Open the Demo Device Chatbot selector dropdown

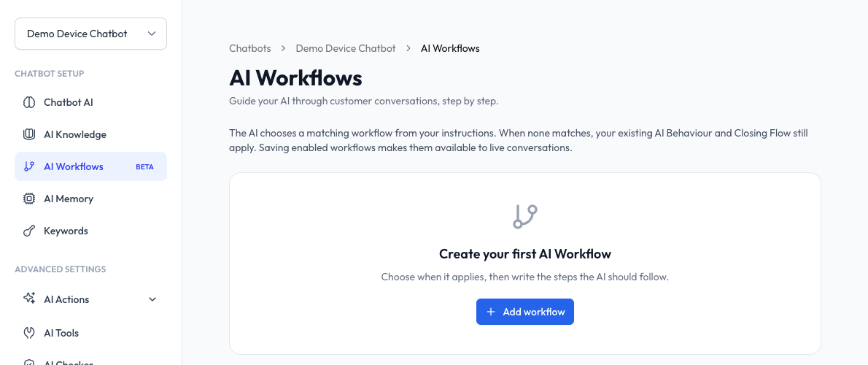point(90,34)
